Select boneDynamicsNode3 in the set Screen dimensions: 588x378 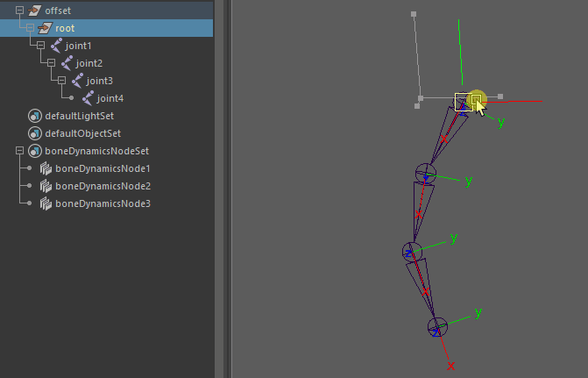(103, 203)
